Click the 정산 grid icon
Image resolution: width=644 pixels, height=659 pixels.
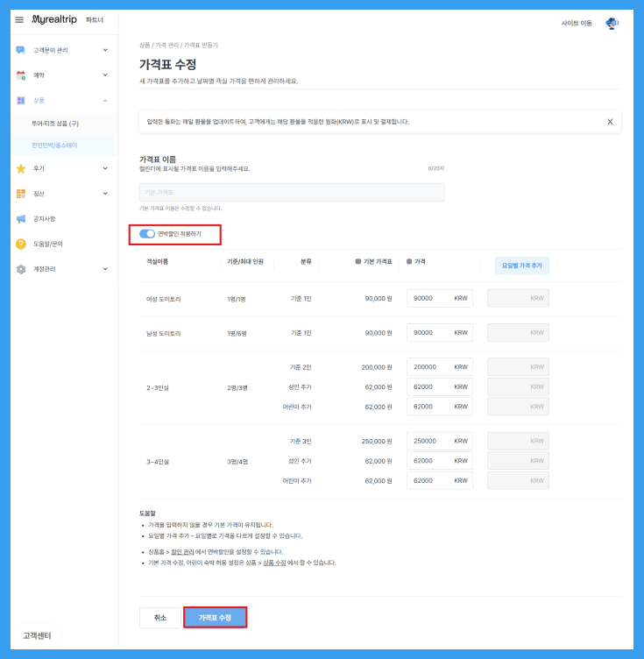(21, 194)
